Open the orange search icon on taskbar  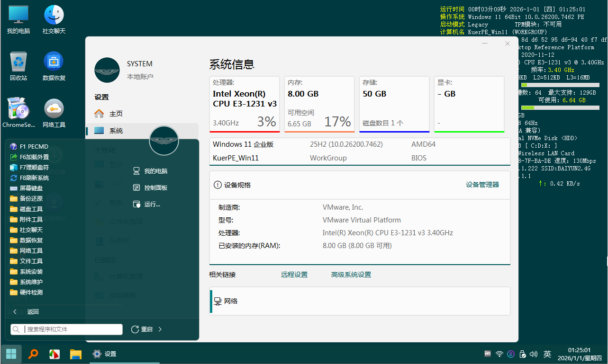(x=33, y=354)
